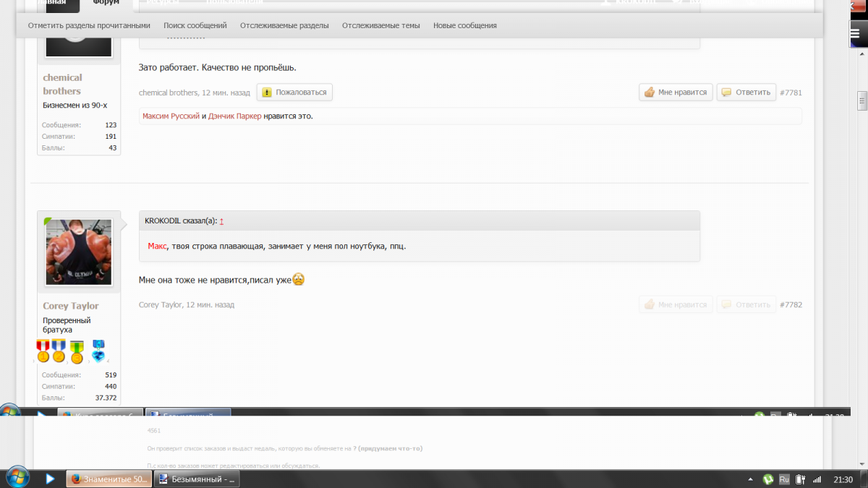Open Firefox window in the taskbar

point(108,479)
